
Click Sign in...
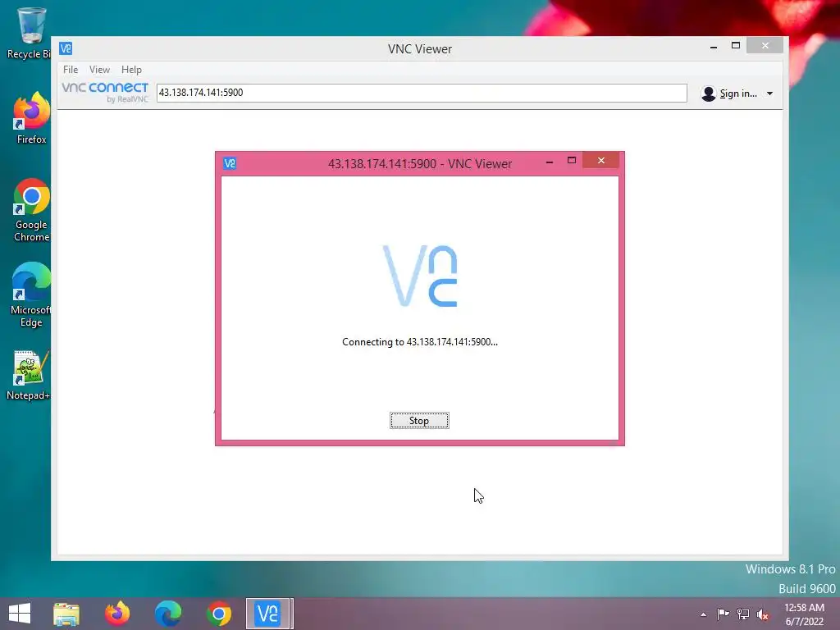point(738,94)
